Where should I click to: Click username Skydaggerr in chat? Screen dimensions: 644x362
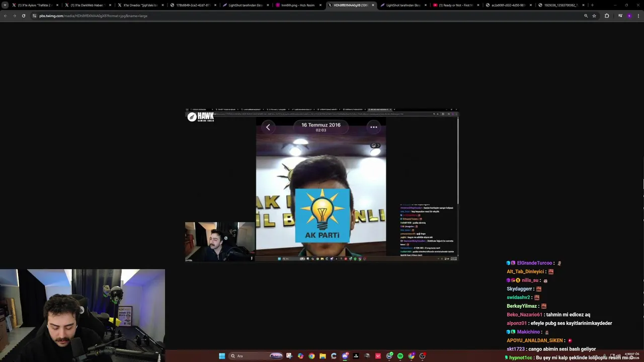coord(519,289)
